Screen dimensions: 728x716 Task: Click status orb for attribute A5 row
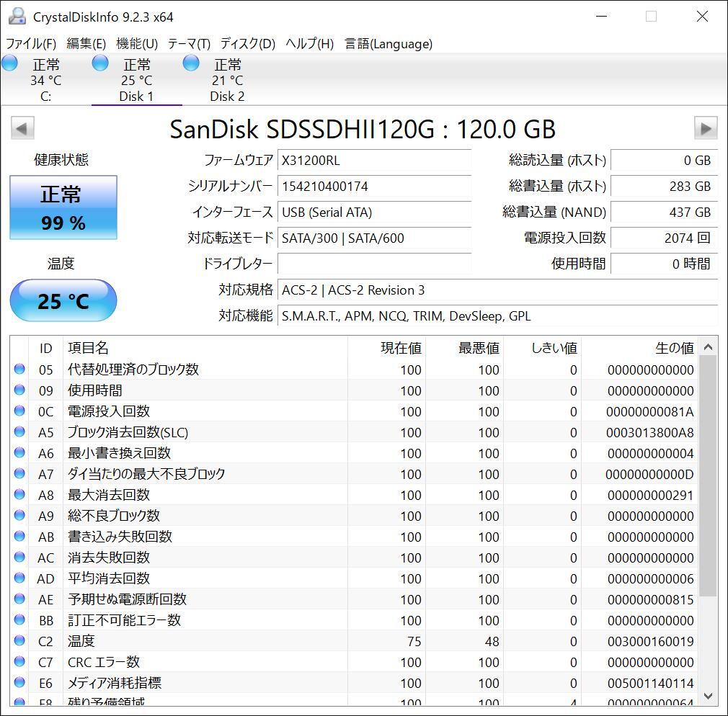coord(19,432)
